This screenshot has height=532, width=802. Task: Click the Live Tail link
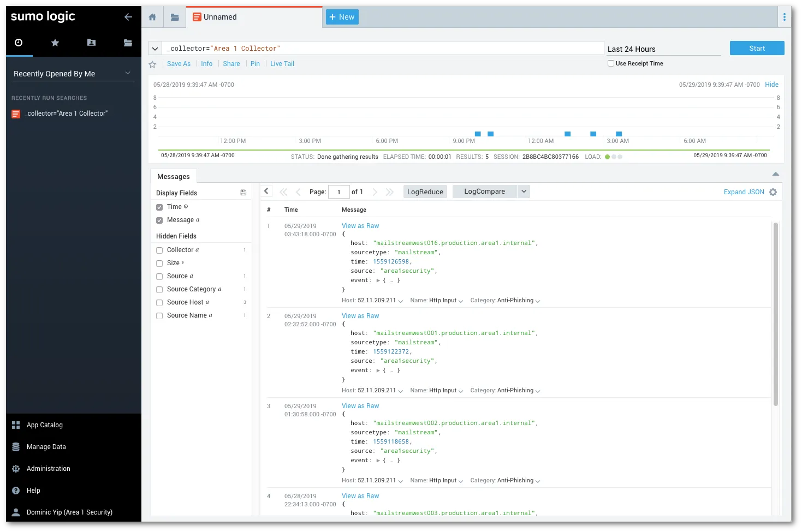[x=282, y=64]
